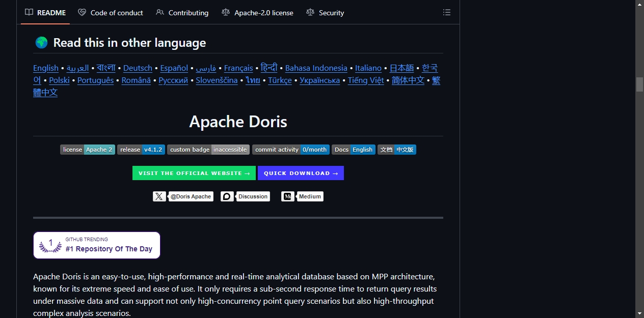The image size is (644, 318).
Task: Open the 简体中文 language link
Action: point(408,80)
